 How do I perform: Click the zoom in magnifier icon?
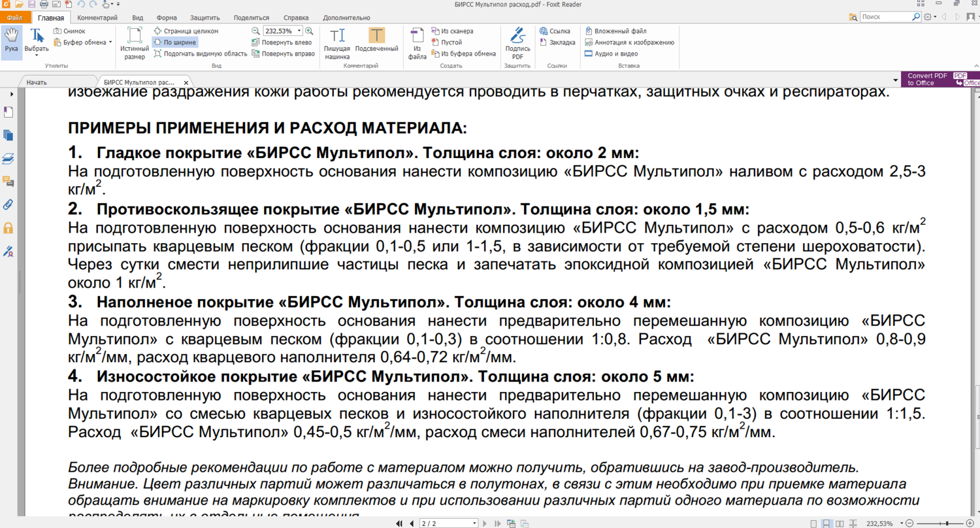(309, 31)
